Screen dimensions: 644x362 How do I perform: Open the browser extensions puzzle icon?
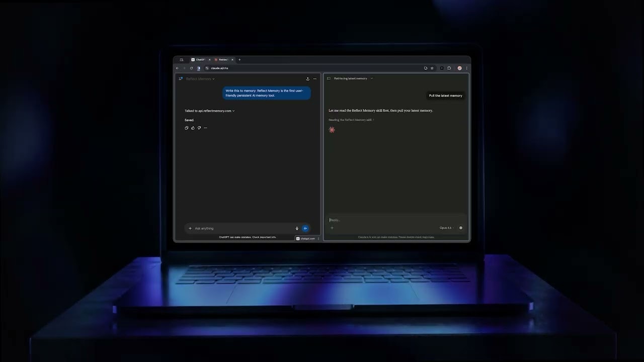click(x=449, y=68)
